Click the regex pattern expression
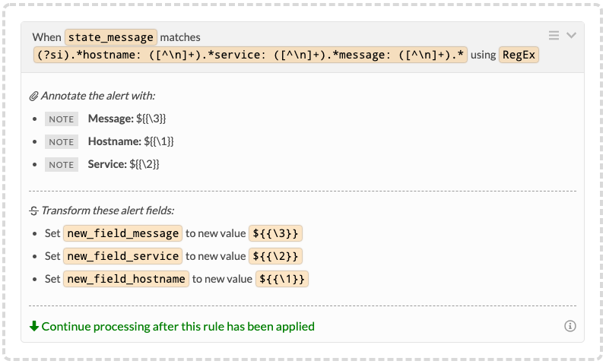The height and width of the screenshot is (364, 606). 250,55
